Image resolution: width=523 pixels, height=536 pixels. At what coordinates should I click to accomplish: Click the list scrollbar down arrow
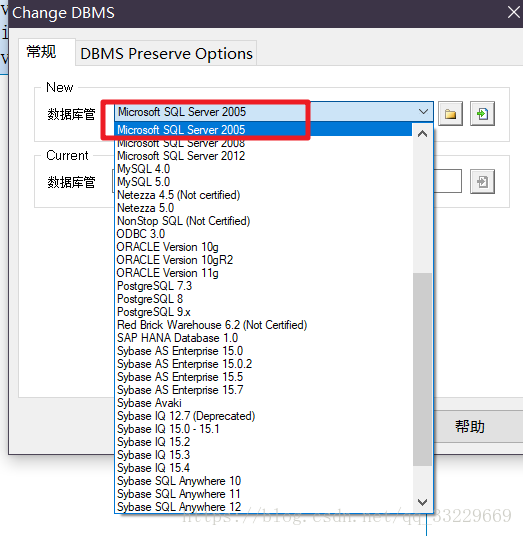(423, 502)
